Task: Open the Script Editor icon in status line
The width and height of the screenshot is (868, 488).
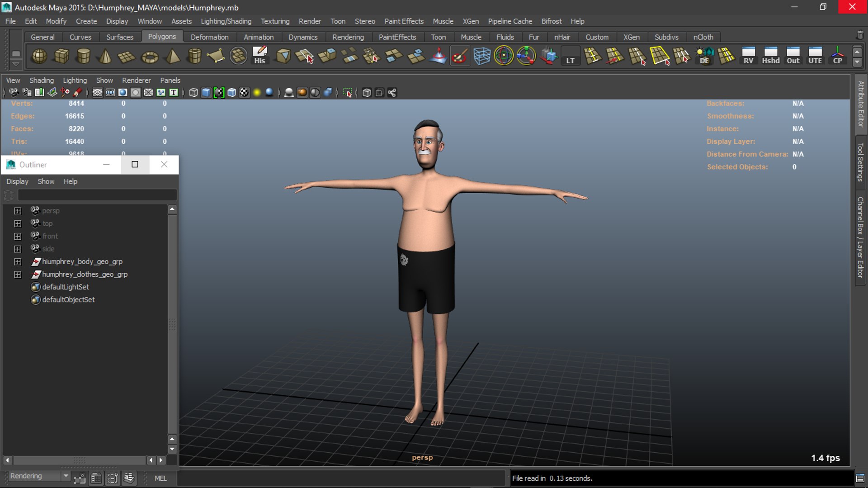Action: [x=860, y=478]
